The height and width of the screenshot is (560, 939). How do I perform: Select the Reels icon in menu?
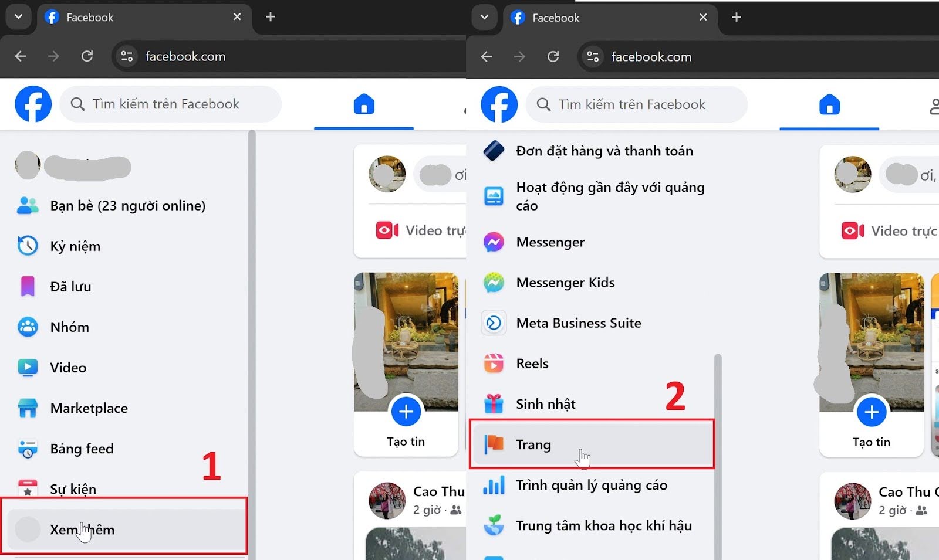coord(494,364)
